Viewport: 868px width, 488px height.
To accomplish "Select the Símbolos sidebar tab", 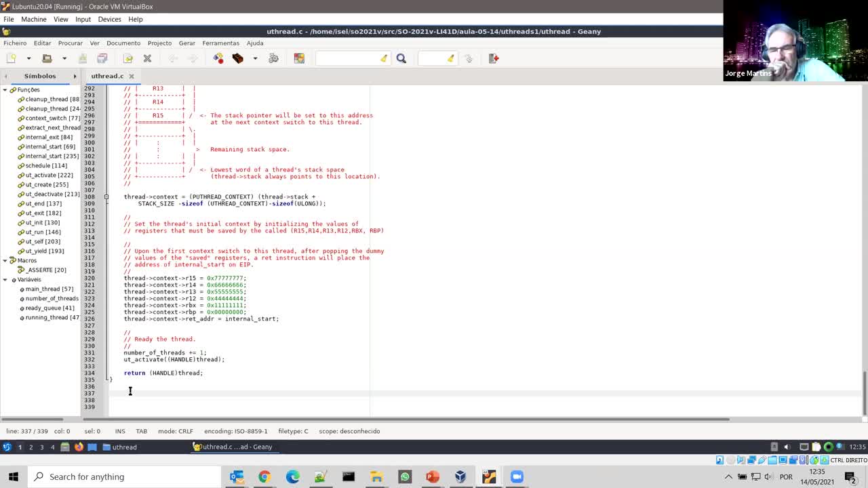I will (x=40, y=76).
